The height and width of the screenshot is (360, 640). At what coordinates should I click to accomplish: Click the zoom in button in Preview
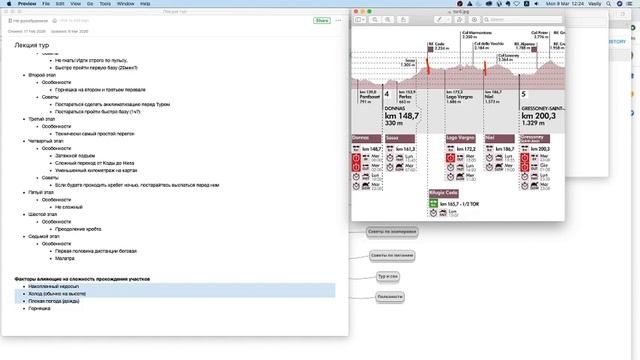388,20
